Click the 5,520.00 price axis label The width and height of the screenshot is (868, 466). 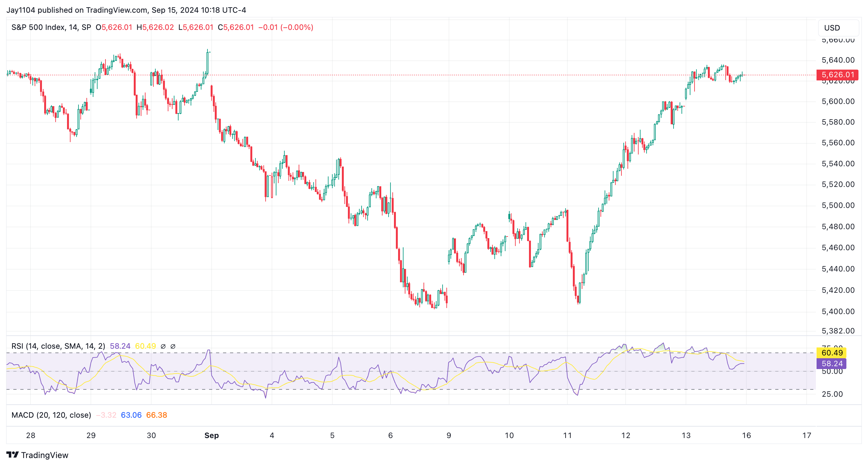(838, 184)
